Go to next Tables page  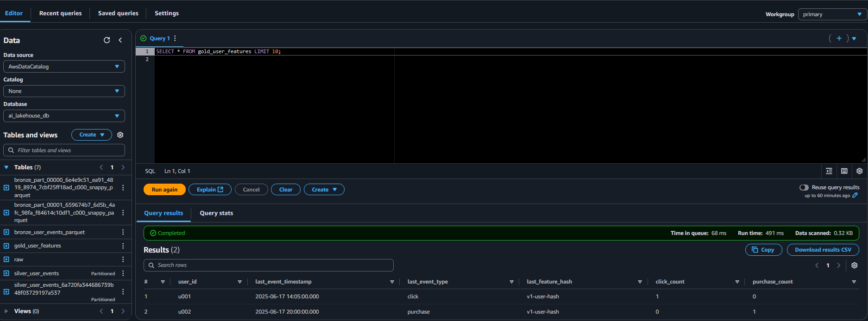(123, 167)
